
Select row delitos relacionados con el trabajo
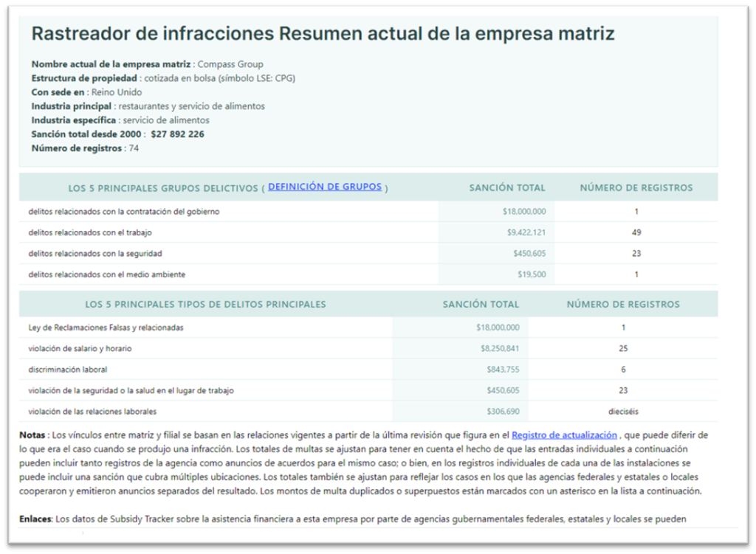point(368,232)
